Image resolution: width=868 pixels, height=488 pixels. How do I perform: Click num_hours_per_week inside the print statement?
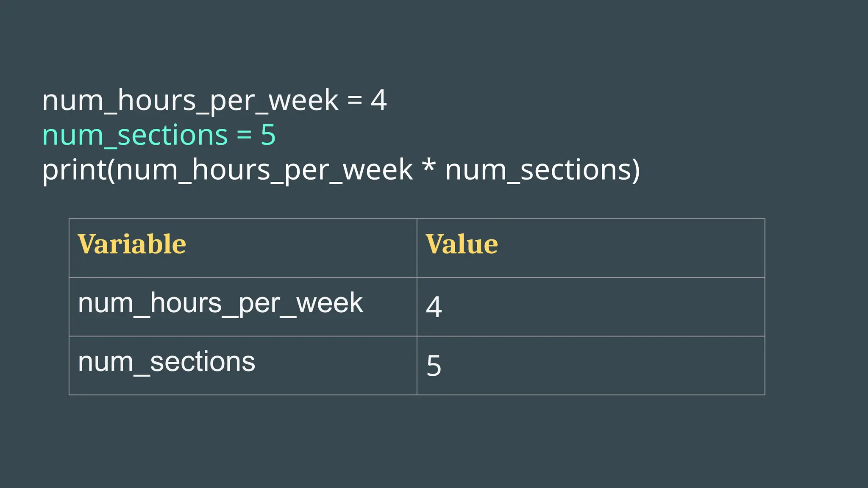click(x=264, y=171)
